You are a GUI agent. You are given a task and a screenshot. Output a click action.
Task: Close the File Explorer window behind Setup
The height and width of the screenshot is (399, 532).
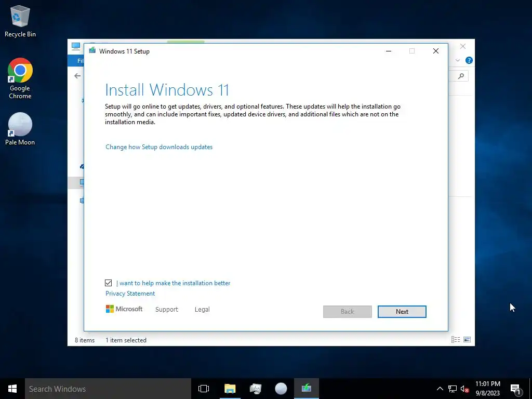[463, 46]
